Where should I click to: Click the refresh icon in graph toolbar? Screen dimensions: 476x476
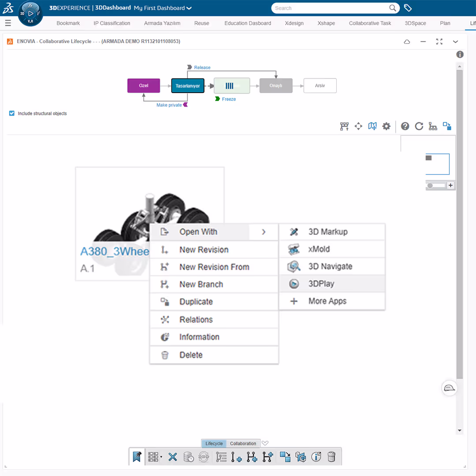[x=419, y=126]
